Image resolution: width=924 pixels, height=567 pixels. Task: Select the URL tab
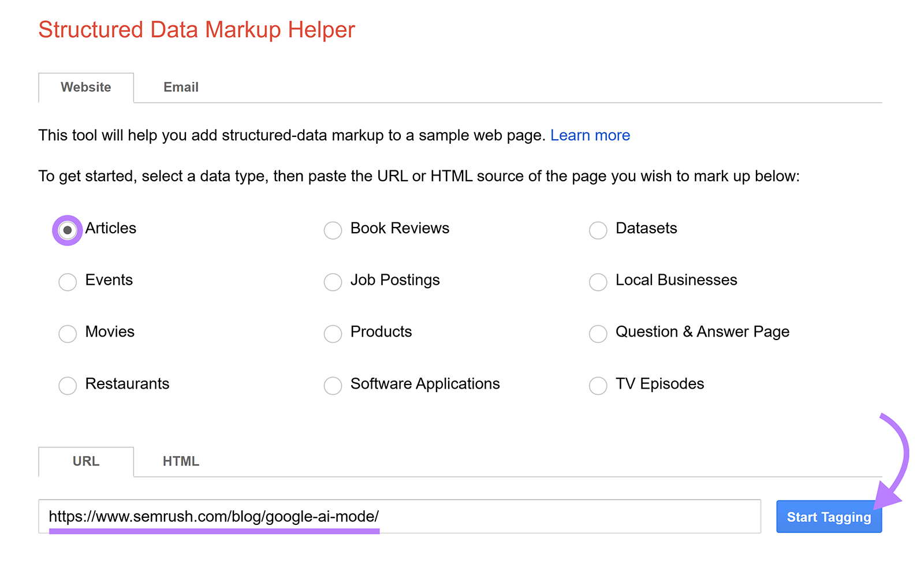pyautogui.click(x=85, y=461)
